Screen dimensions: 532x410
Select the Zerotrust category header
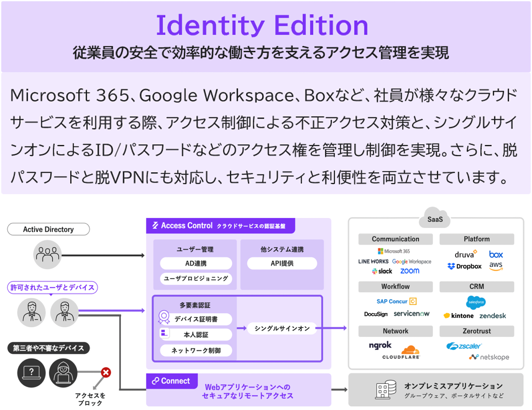pos(476,331)
